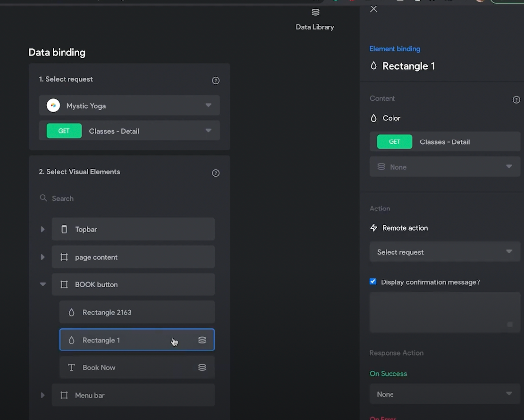Open the Mystic Yoga project dropdown
Screen dimensions: 524x420
(130, 105)
